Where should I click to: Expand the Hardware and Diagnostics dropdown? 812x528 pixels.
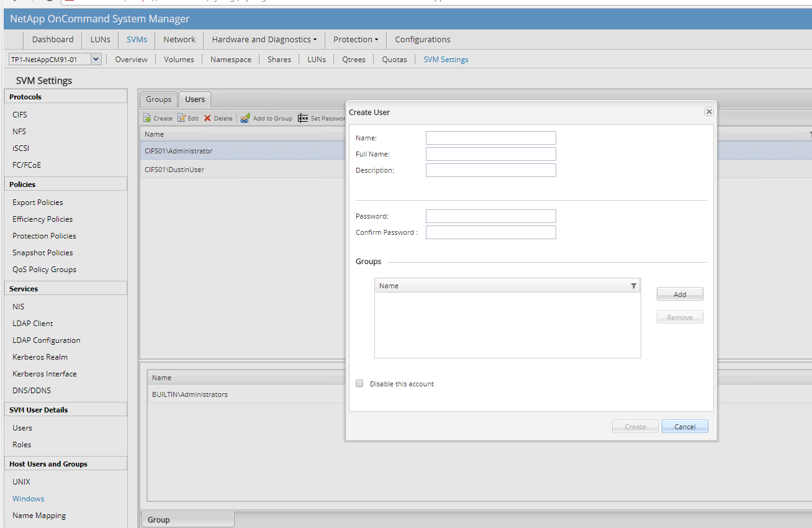click(263, 39)
